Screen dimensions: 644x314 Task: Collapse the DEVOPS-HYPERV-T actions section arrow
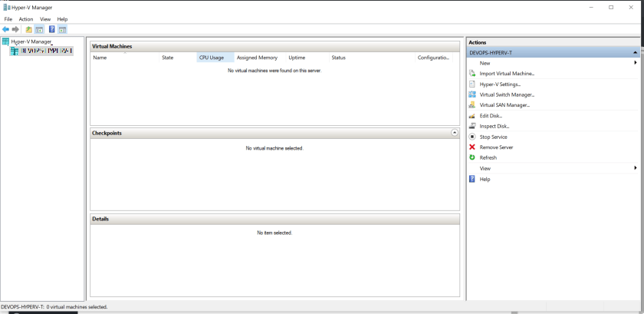click(x=635, y=53)
